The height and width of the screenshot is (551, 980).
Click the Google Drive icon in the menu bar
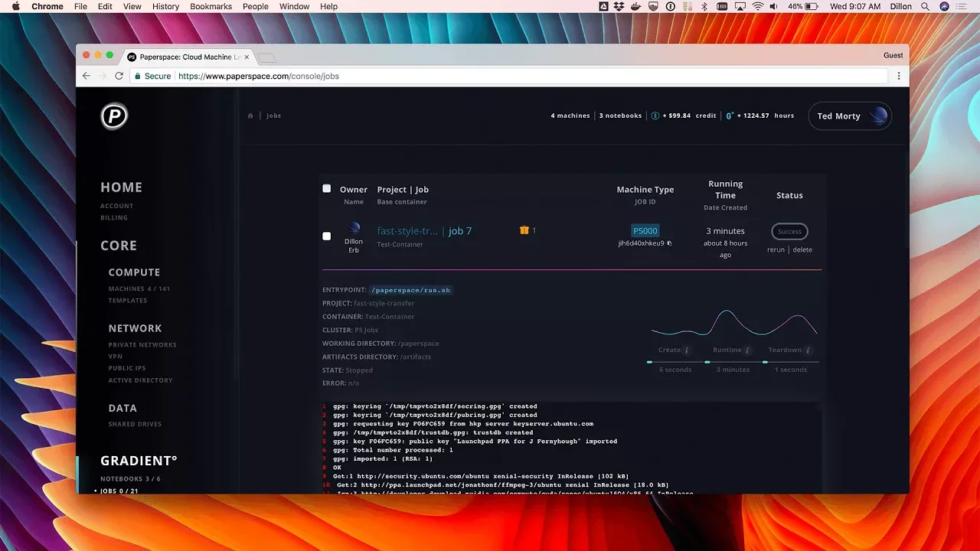tap(603, 6)
